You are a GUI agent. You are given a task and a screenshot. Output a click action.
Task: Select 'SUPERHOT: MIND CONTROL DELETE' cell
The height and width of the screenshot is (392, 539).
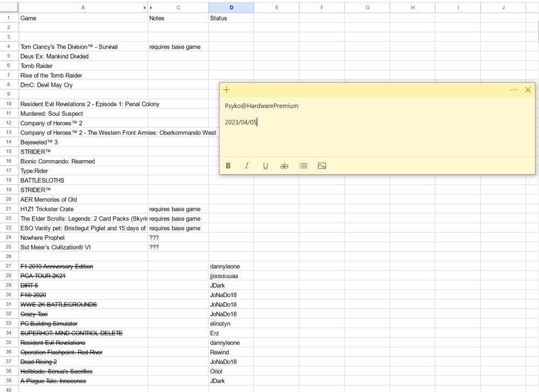(x=83, y=333)
